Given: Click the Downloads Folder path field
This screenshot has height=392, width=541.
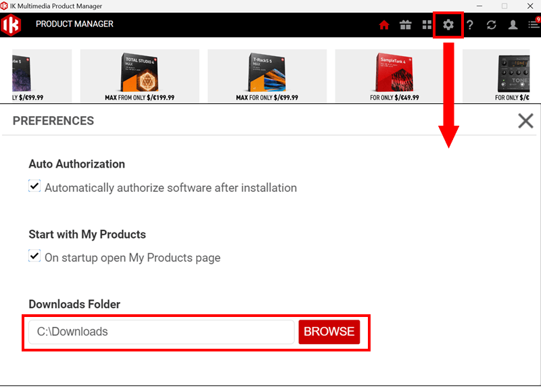Looking at the screenshot, I should 162,332.
